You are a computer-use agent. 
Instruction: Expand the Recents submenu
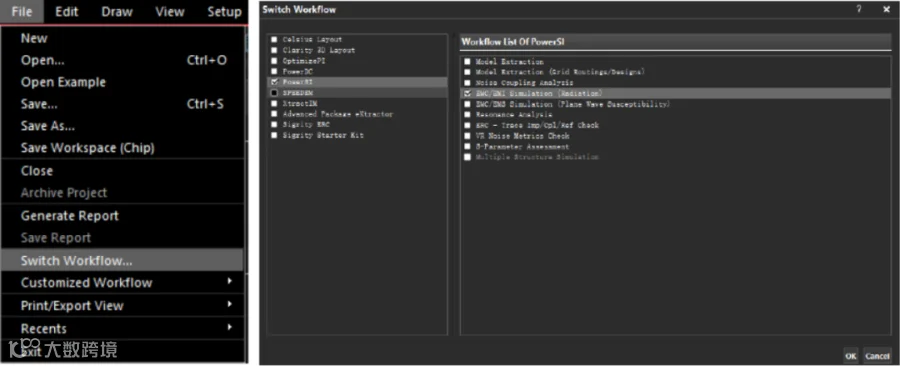click(122, 329)
